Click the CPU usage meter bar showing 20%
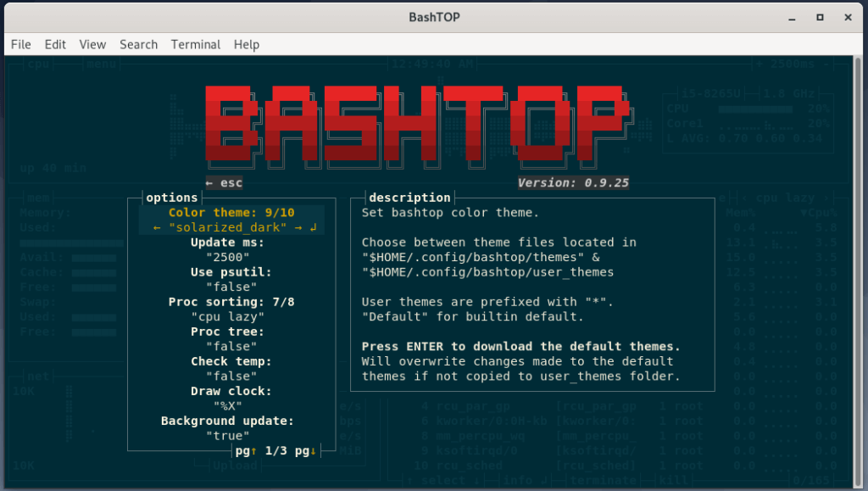868x491 pixels. click(x=754, y=109)
